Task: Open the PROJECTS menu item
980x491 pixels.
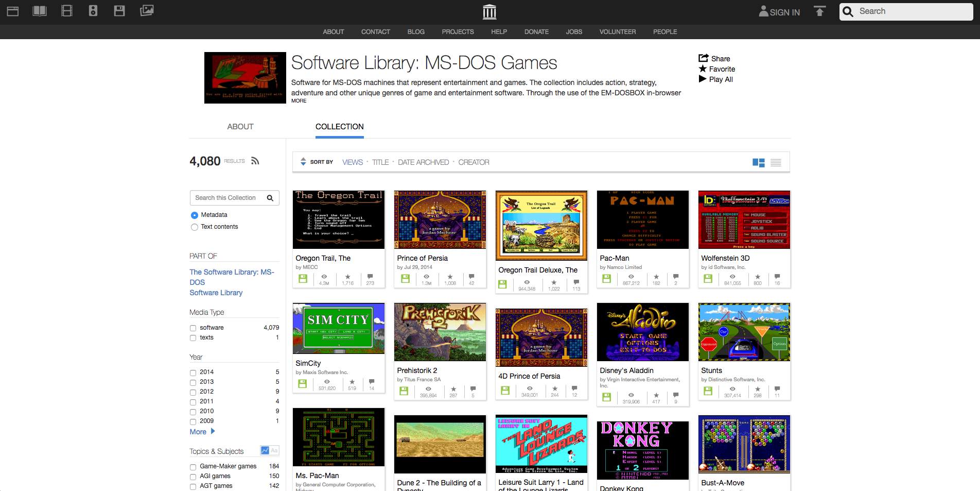Action: coord(458,32)
